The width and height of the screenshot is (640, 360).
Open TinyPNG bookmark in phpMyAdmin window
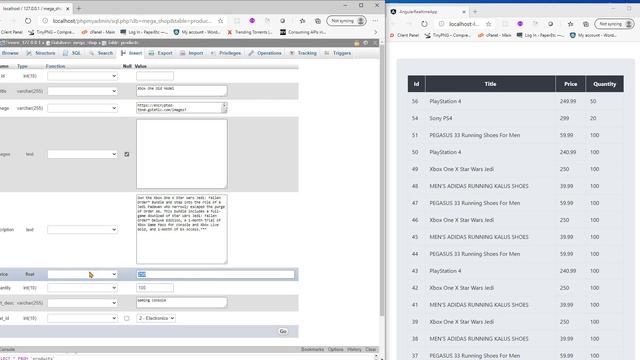(x=51, y=32)
